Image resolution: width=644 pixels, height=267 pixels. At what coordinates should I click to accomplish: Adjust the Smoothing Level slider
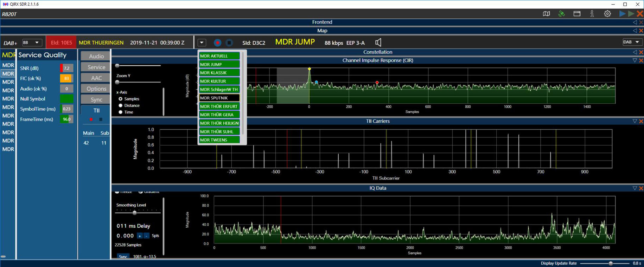tap(134, 213)
